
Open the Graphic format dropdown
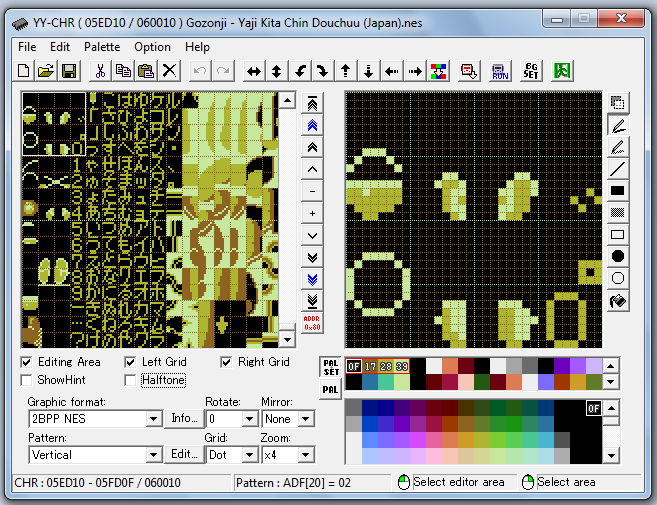pyautogui.click(x=154, y=419)
